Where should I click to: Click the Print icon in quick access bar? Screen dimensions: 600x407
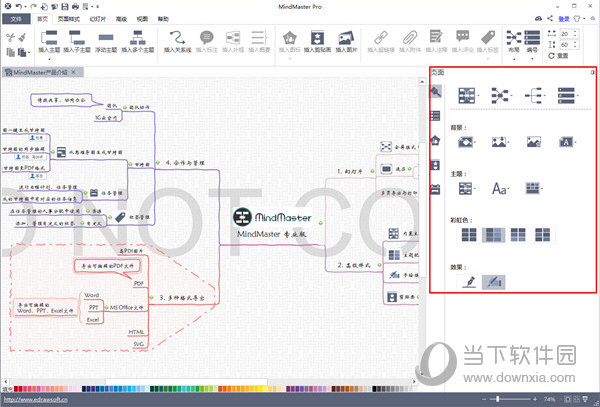[75, 7]
